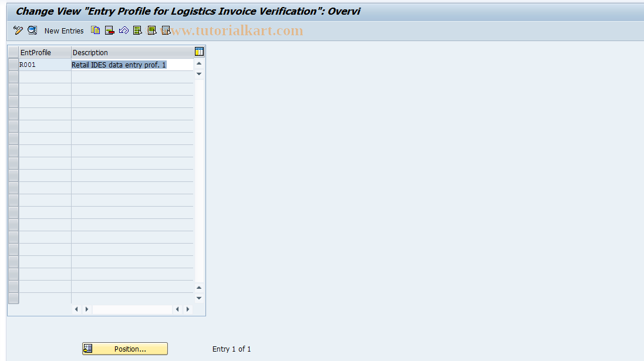Click the New Entries button
The height and width of the screenshot is (361, 644).
point(64,31)
